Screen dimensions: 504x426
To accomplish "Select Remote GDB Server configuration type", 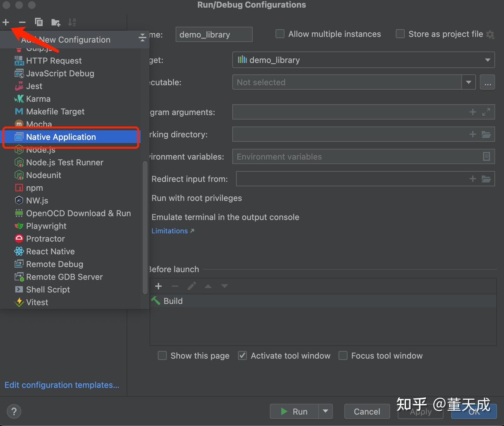I will [70, 277].
